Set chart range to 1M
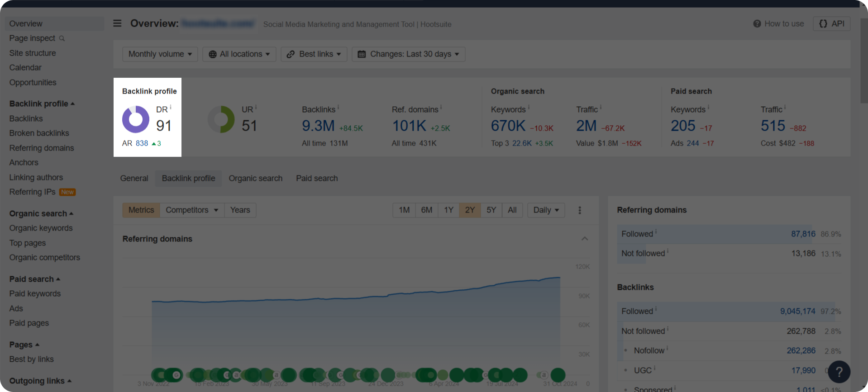Screen dimensions: 868x392 coord(404,210)
